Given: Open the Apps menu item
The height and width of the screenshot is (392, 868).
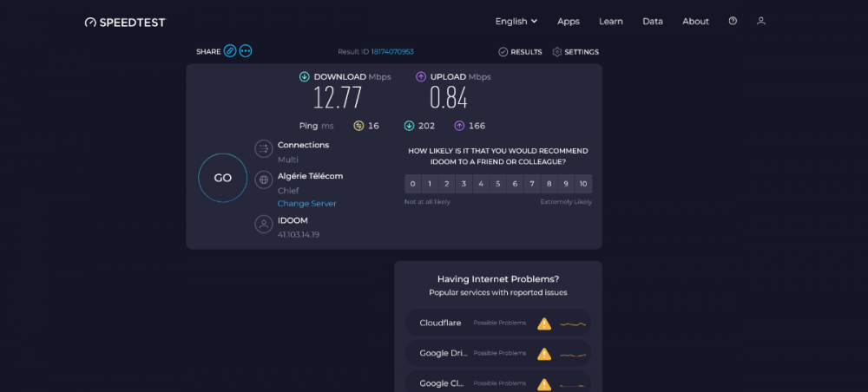Looking at the screenshot, I should coord(569,21).
